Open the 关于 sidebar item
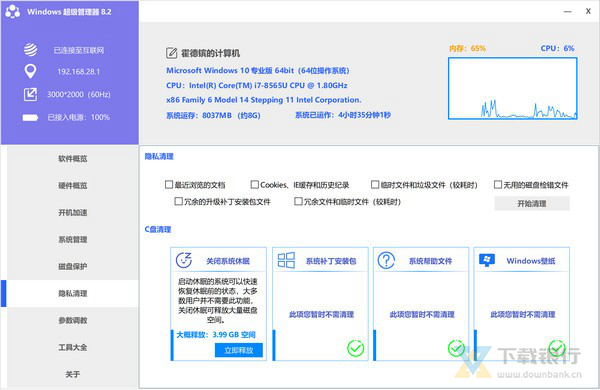This screenshot has height=390, width=600. [73, 374]
